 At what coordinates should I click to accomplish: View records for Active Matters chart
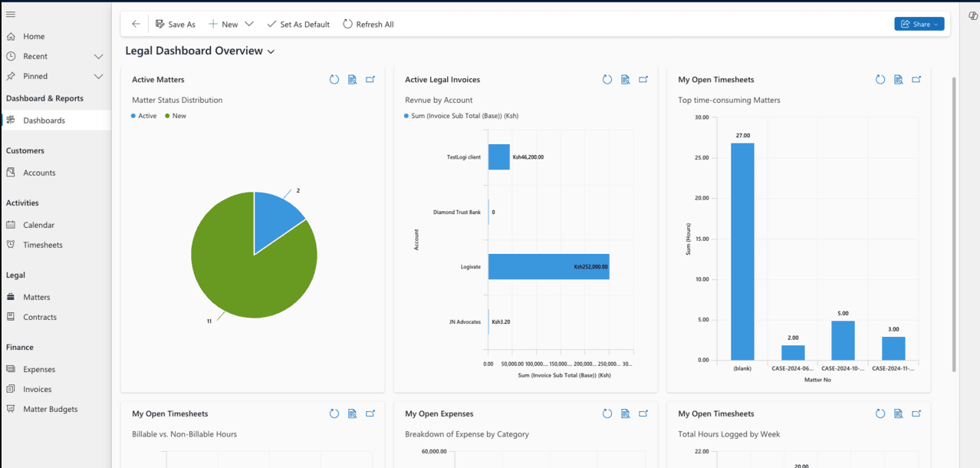point(352,80)
